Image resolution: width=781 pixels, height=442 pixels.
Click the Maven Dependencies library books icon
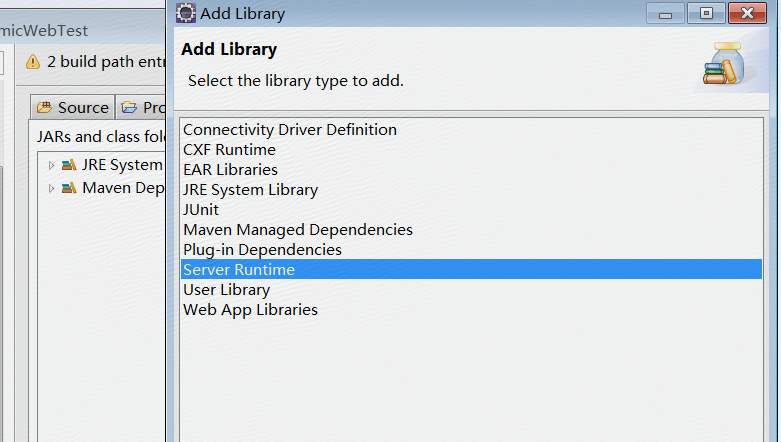coord(69,188)
